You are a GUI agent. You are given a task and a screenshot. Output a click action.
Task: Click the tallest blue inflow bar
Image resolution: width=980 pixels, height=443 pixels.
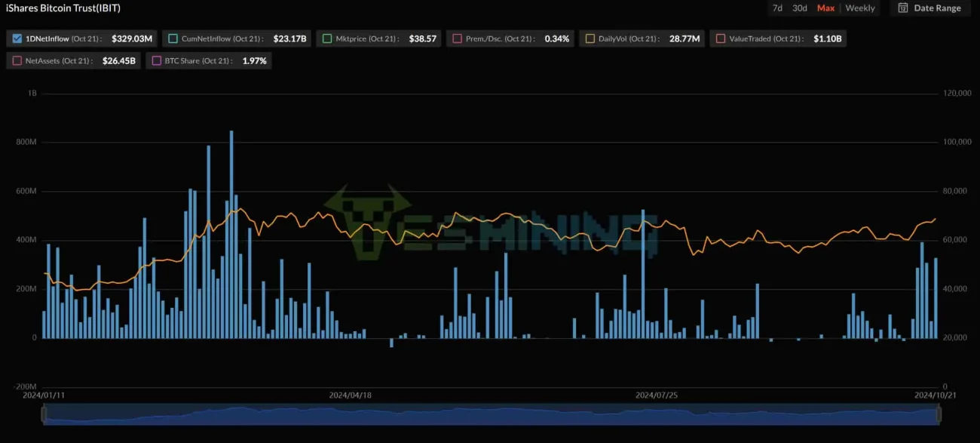click(x=231, y=234)
